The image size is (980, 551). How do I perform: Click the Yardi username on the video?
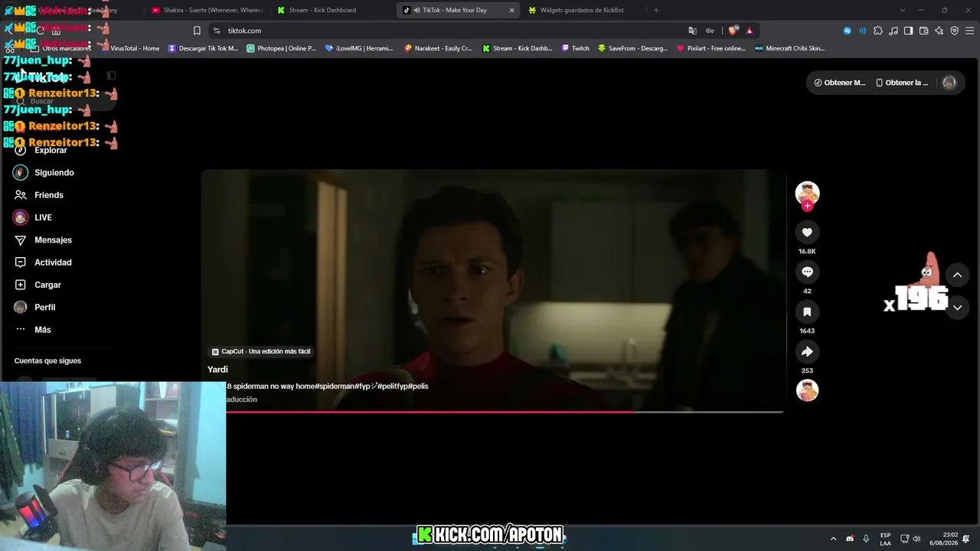(217, 370)
